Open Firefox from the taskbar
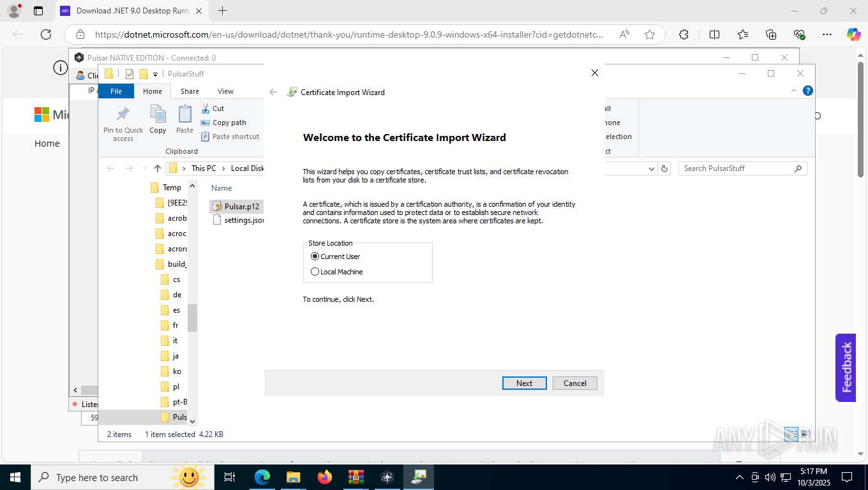Viewport: 868px width, 490px height. [325, 477]
